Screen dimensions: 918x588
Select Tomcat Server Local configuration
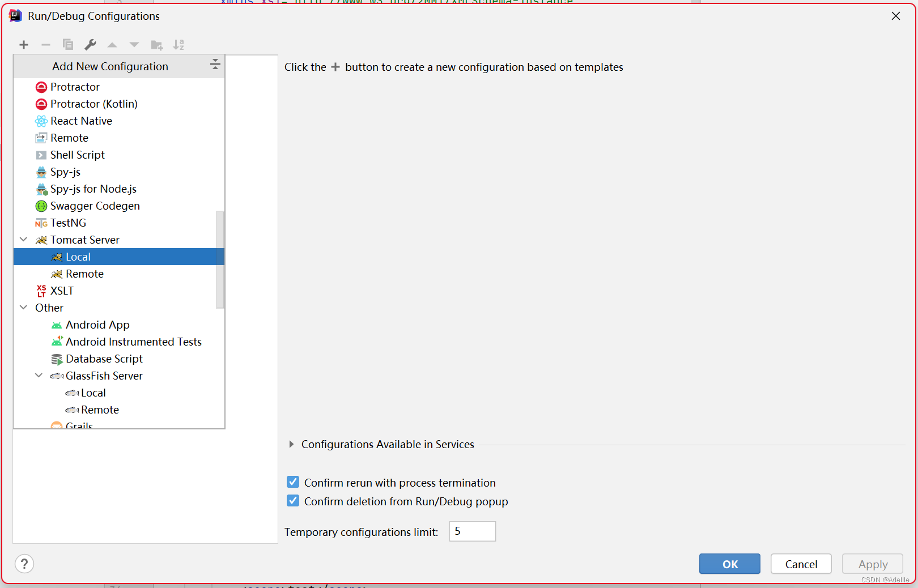119,257
